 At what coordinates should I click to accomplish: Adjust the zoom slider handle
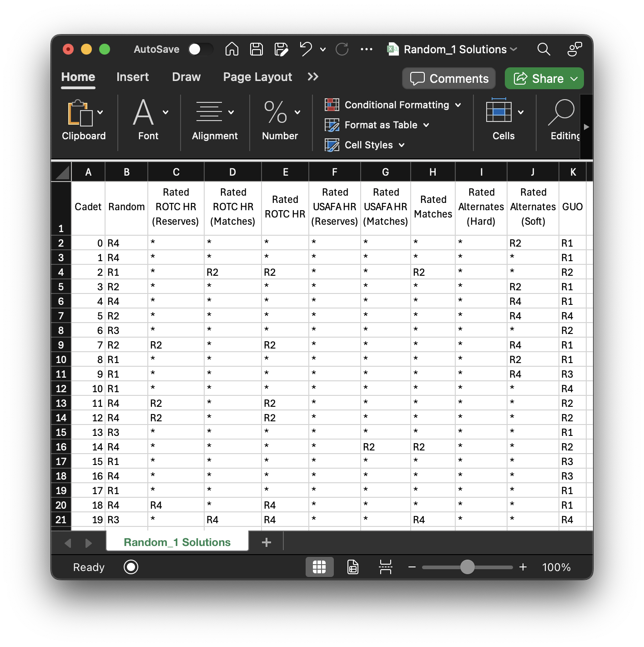click(x=467, y=567)
